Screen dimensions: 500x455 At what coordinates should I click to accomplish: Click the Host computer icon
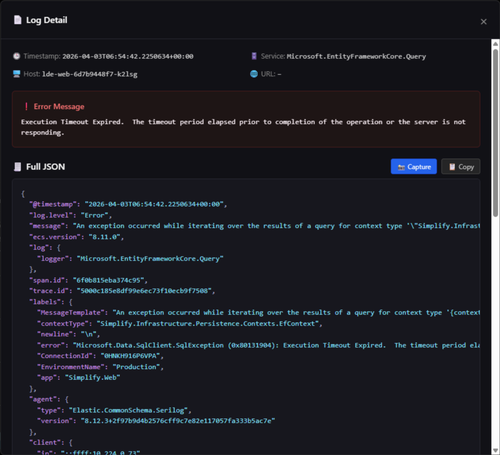click(x=17, y=74)
